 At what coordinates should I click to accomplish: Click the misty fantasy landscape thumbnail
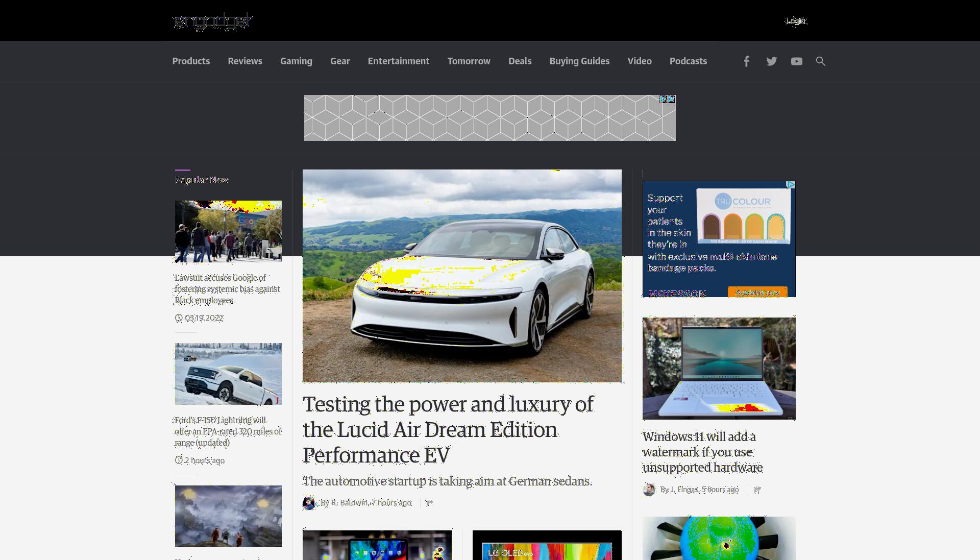(228, 516)
